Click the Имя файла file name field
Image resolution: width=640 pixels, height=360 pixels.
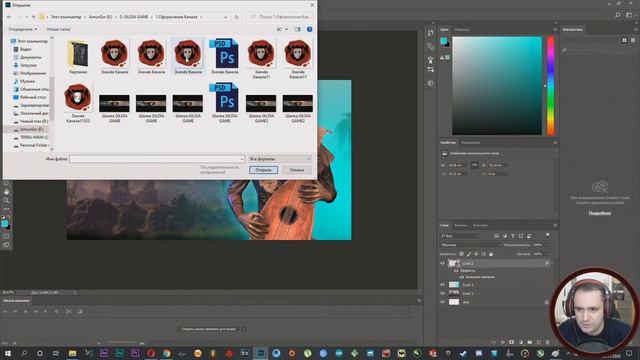(156, 159)
